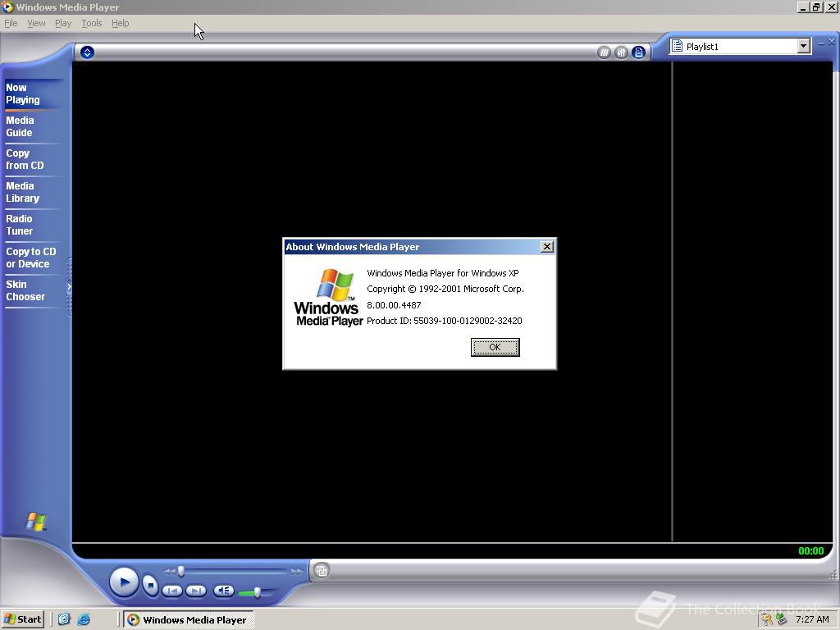The image size is (840, 630).
Task: Click the rewind arrows on seek bar
Action: coord(169,572)
